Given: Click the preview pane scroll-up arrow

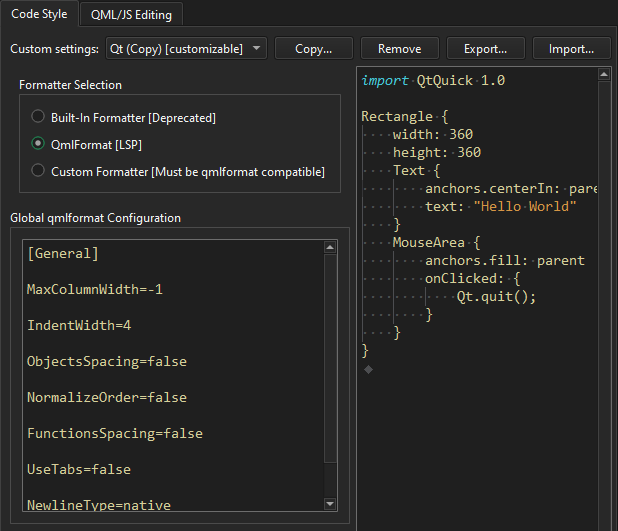Looking at the screenshot, I should click(602, 76).
